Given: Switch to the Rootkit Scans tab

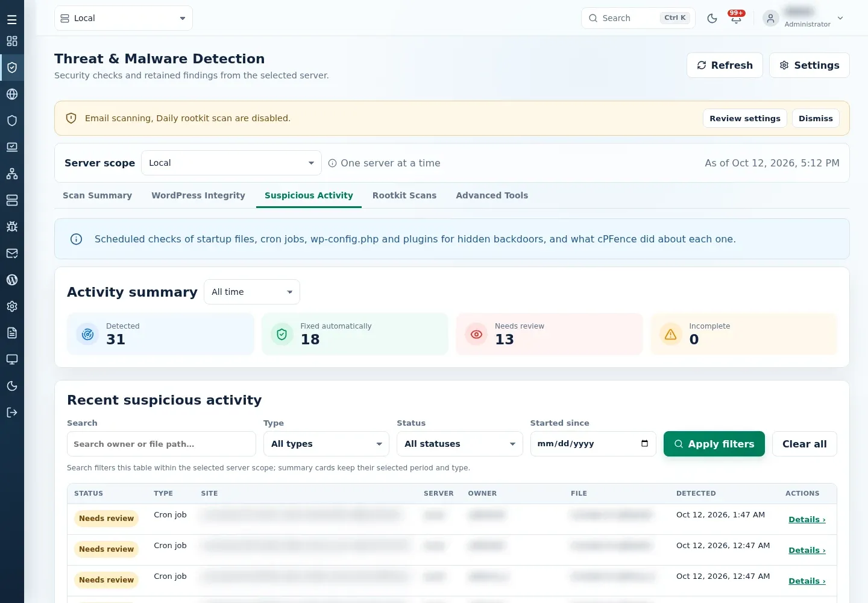Looking at the screenshot, I should [404, 195].
